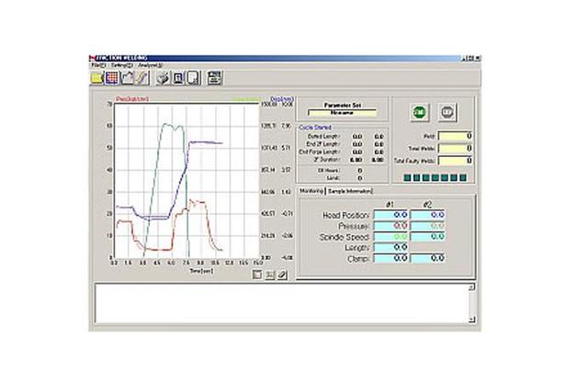The height and width of the screenshot is (392, 588).
Task: Click Spindle Speed #1 value field
Action: tap(391, 237)
